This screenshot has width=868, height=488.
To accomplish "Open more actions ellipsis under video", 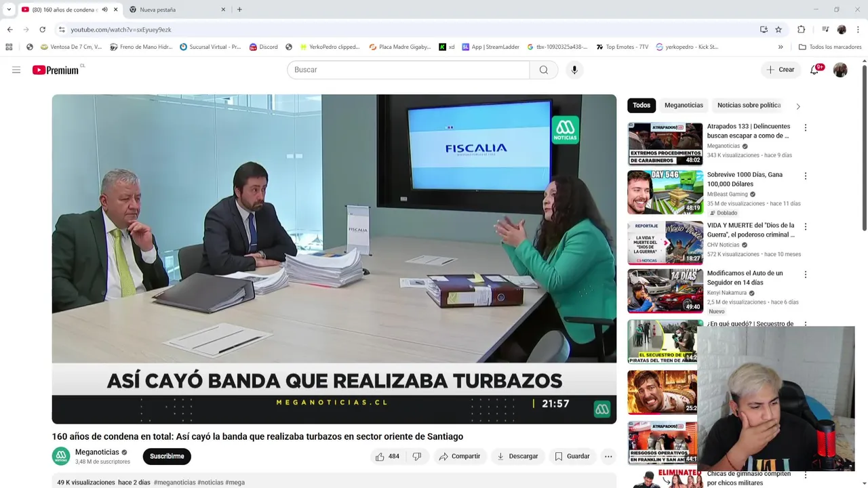I will coord(608,456).
